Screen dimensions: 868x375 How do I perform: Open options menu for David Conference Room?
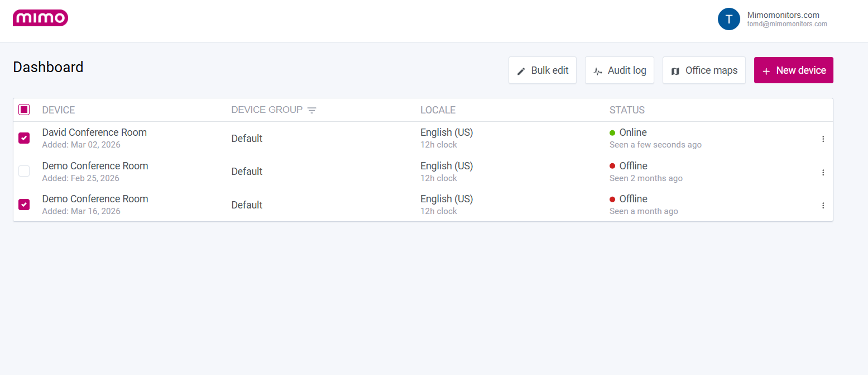click(x=823, y=139)
